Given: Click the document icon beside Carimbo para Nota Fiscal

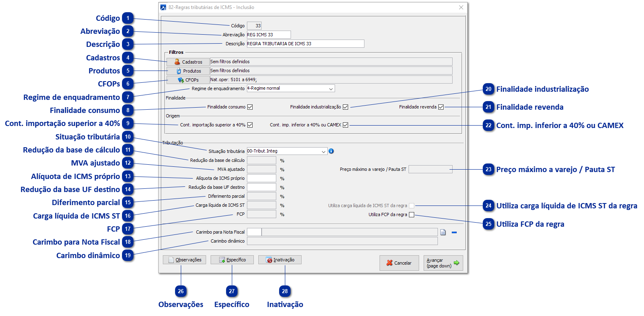Looking at the screenshot, I should click(443, 232).
